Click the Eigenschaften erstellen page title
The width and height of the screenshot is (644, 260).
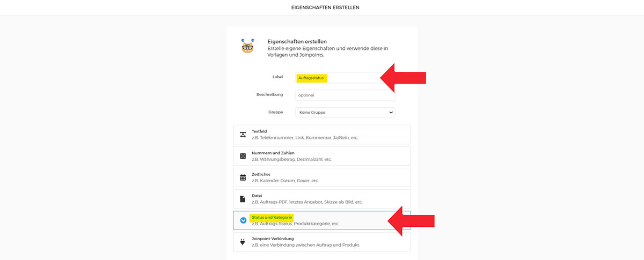322,8
